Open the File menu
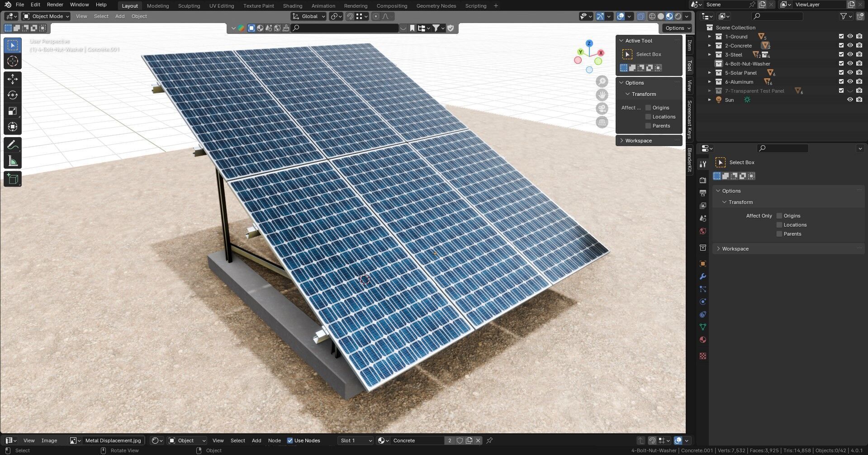 click(x=20, y=5)
